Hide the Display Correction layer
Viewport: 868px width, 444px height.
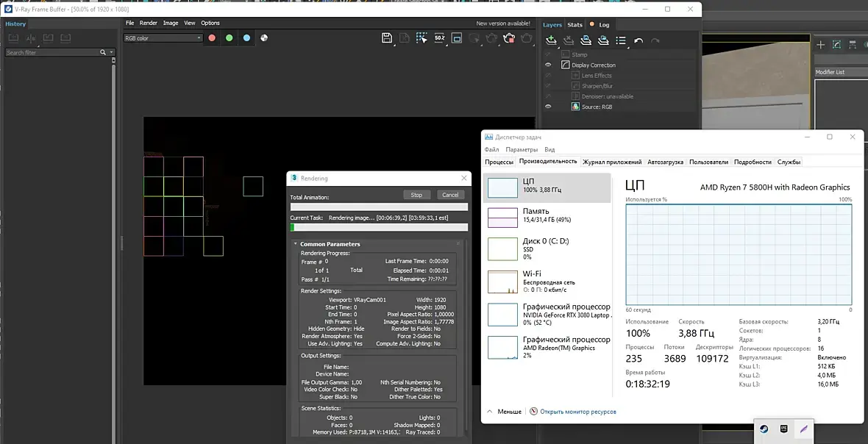point(548,65)
